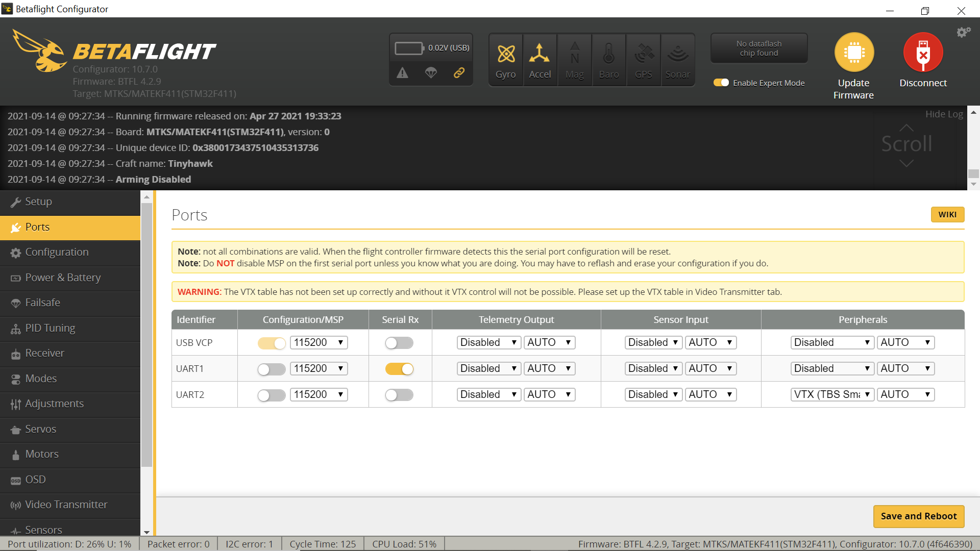The height and width of the screenshot is (551, 980).
Task: Click the sidebar vertical scrollbar
Action: click(146, 334)
